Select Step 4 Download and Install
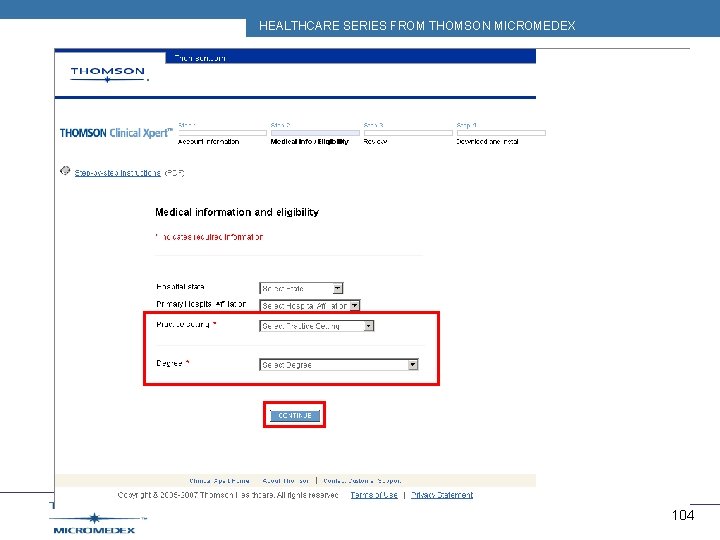This screenshot has height=540, width=720. coord(501,133)
